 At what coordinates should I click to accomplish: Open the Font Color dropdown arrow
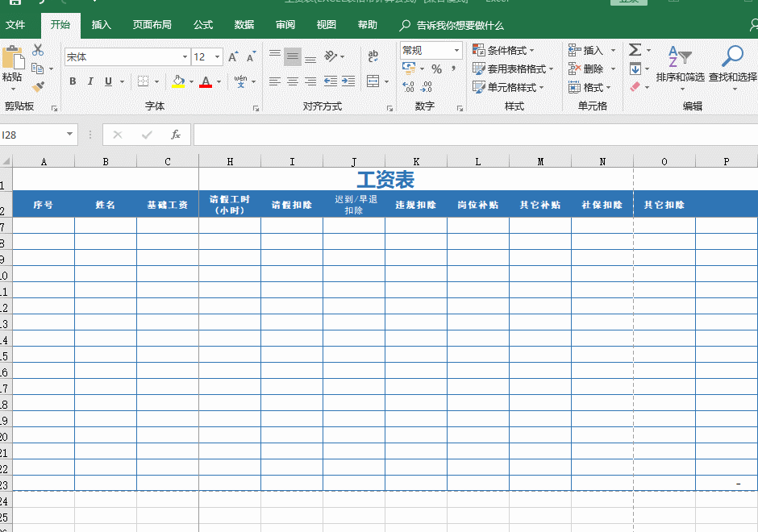(217, 81)
